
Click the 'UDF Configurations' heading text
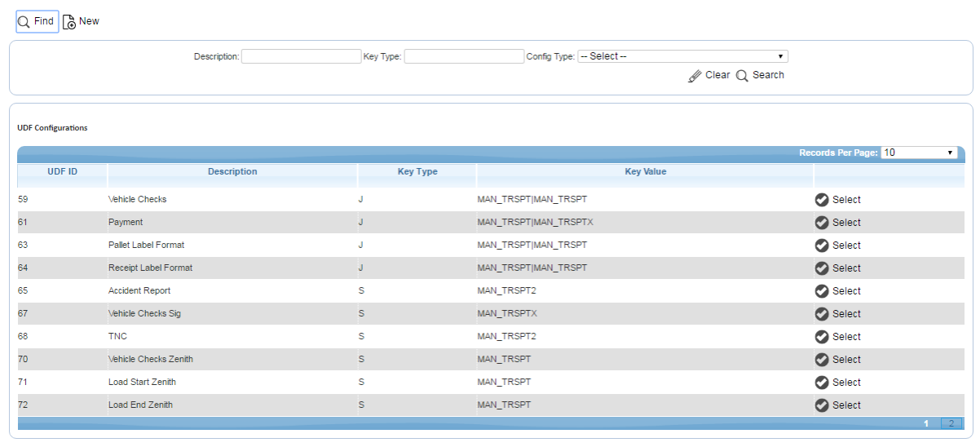click(x=52, y=128)
